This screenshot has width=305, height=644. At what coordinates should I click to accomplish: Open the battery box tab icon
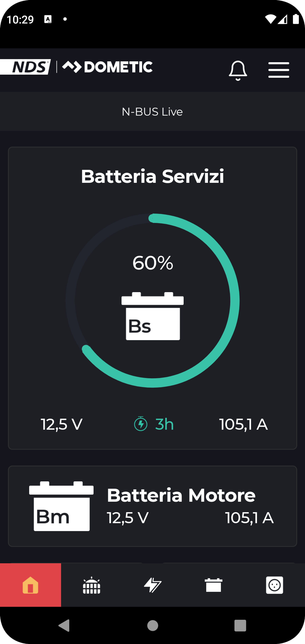[x=213, y=585]
